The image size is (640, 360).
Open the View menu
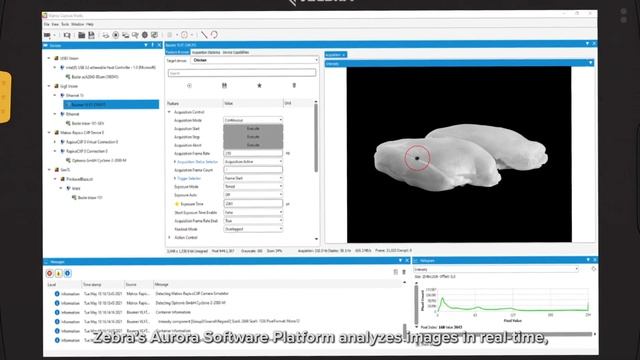(55, 24)
